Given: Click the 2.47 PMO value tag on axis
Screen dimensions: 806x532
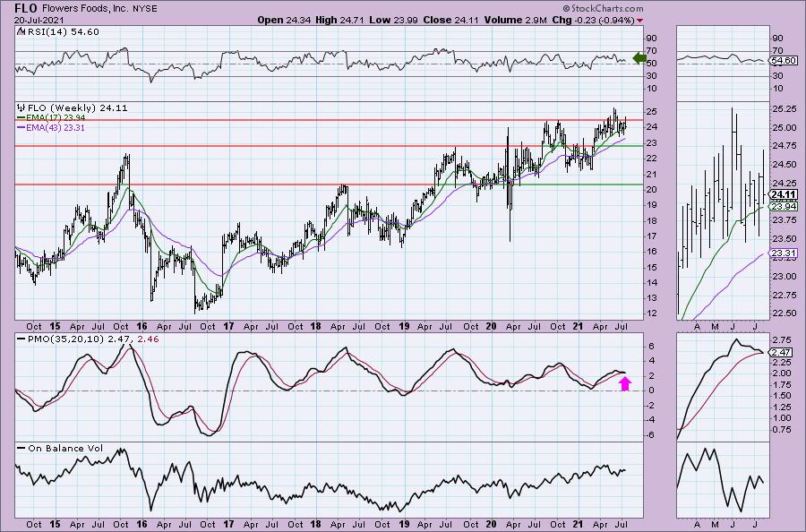Looking at the screenshot, I should click(x=781, y=353).
